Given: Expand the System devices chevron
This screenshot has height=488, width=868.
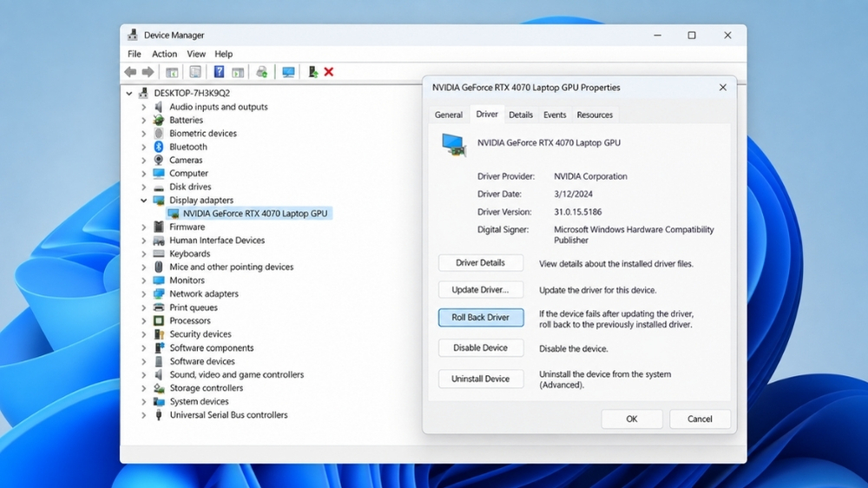Looking at the screenshot, I should tap(143, 401).
